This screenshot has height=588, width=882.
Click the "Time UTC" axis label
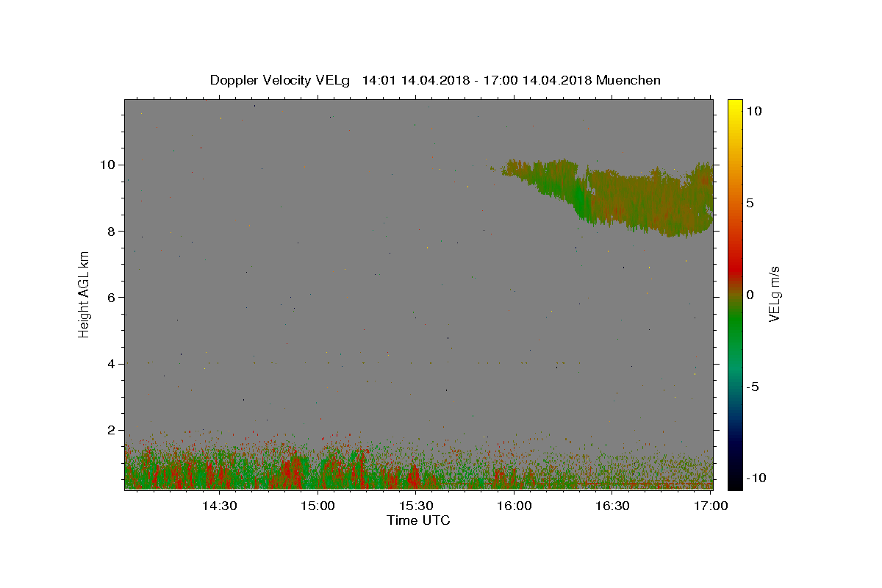[418, 520]
